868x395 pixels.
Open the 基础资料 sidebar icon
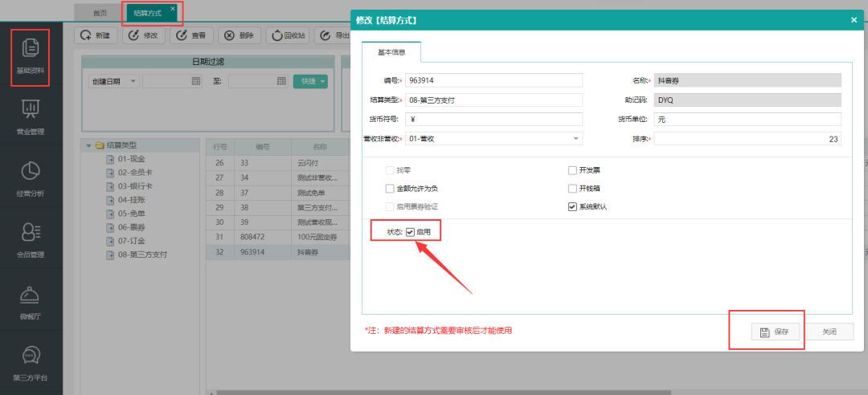point(31,55)
